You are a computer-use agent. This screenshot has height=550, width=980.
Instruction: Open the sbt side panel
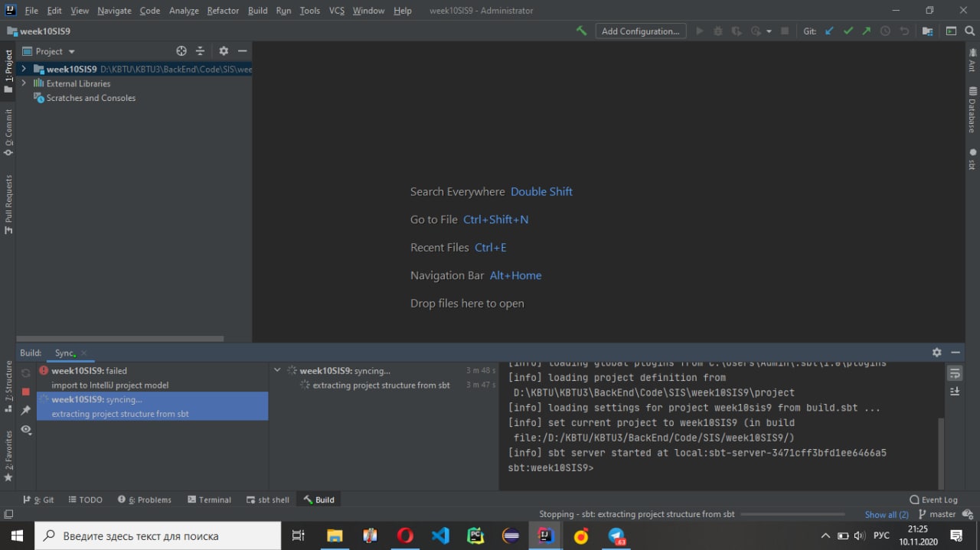point(972,158)
